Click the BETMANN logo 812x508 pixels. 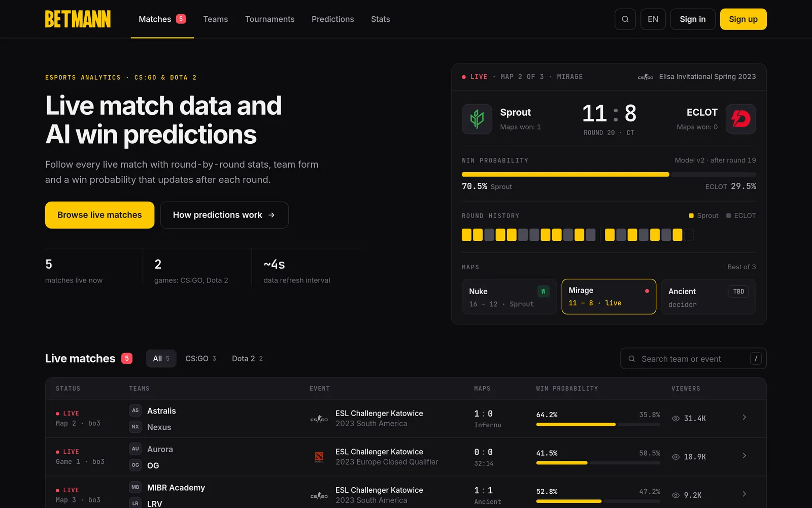pyautogui.click(x=78, y=19)
